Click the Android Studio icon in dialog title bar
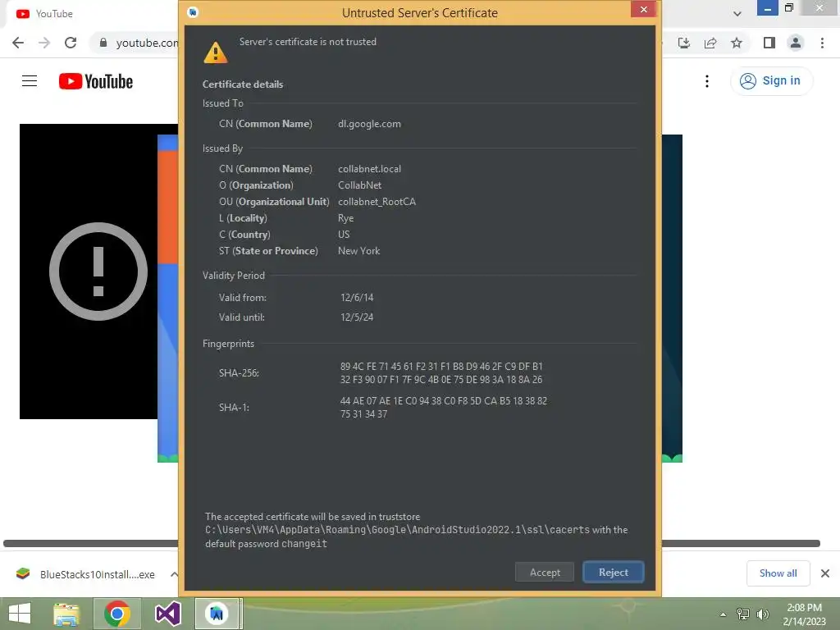This screenshot has width=840, height=630. 193,11
